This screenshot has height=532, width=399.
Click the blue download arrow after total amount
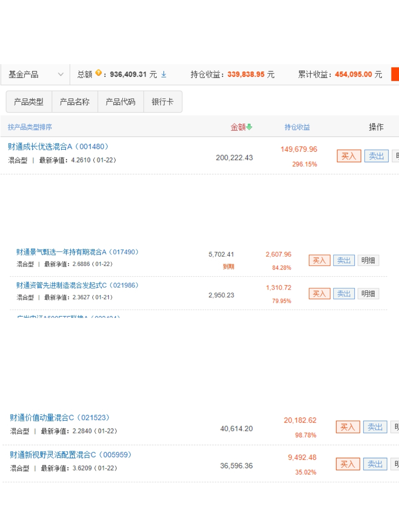coord(164,74)
